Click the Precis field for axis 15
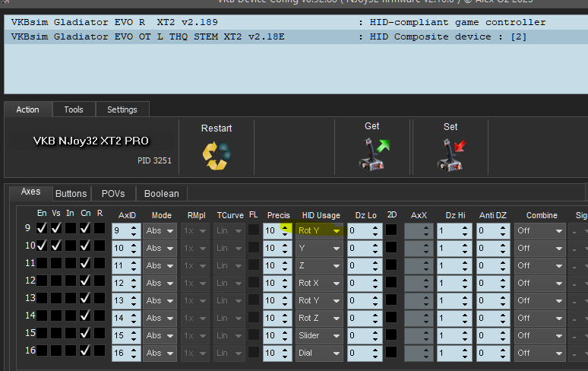The width and height of the screenshot is (588, 371). (x=277, y=336)
